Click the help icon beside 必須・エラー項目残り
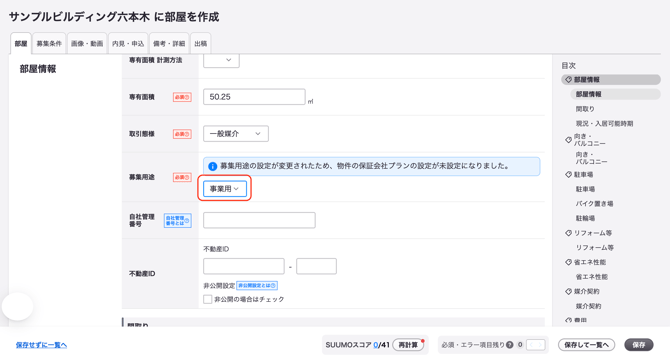The image size is (670, 363). pyautogui.click(x=509, y=345)
